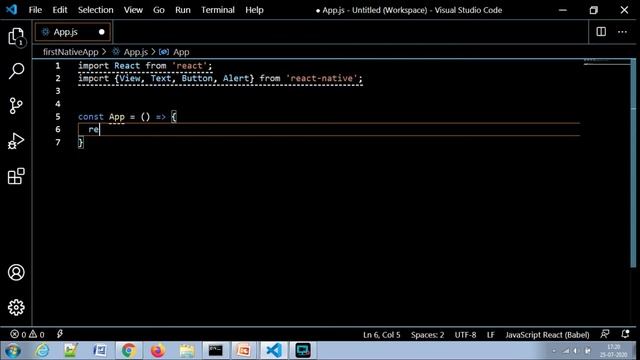Open File menu
640x360 pixels.
[x=35, y=10]
